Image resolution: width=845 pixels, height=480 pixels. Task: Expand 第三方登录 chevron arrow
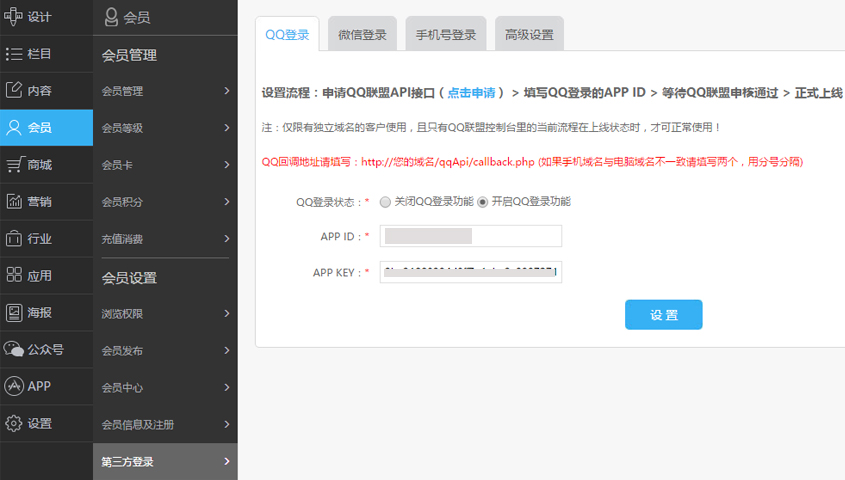pyautogui.click(x=227, y=461)
